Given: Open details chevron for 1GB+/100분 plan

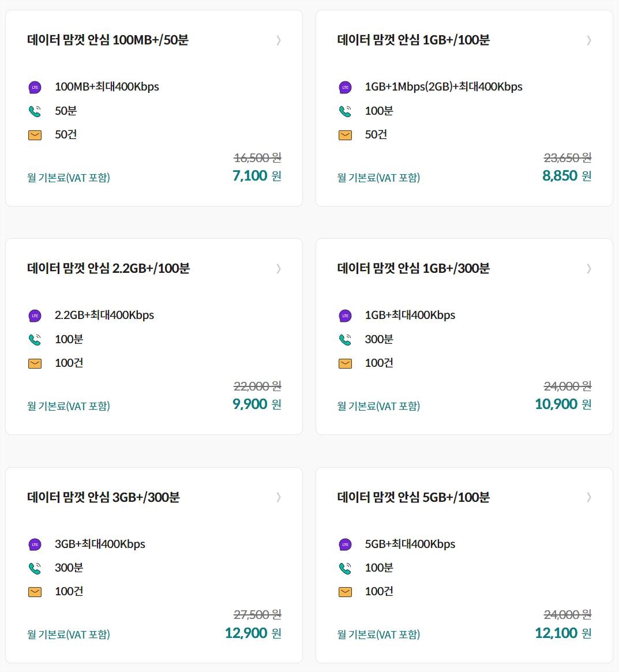Looking at the screenshot, I should (x=589, y=40).
